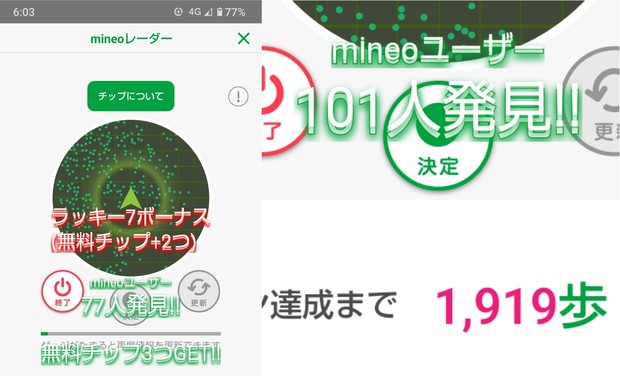Click the large green 決定 button
Image resolution: width=620 pixels, height=379 pixels.
(x=439, y=136)
